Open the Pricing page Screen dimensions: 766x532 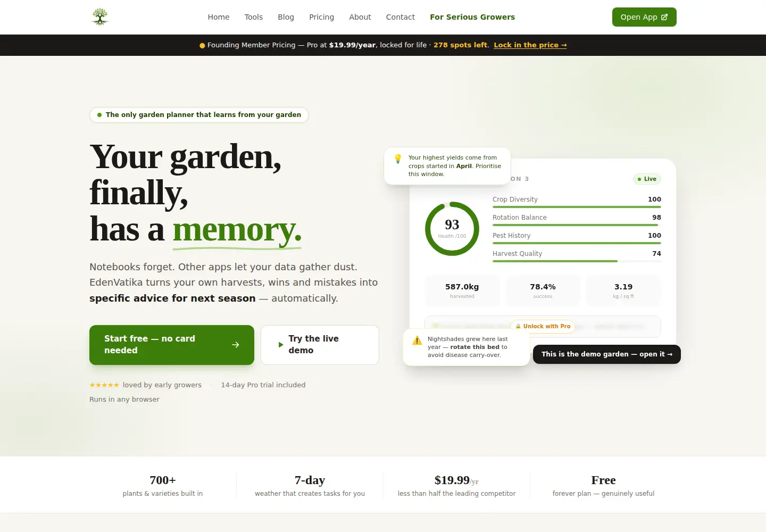point(322,17)
